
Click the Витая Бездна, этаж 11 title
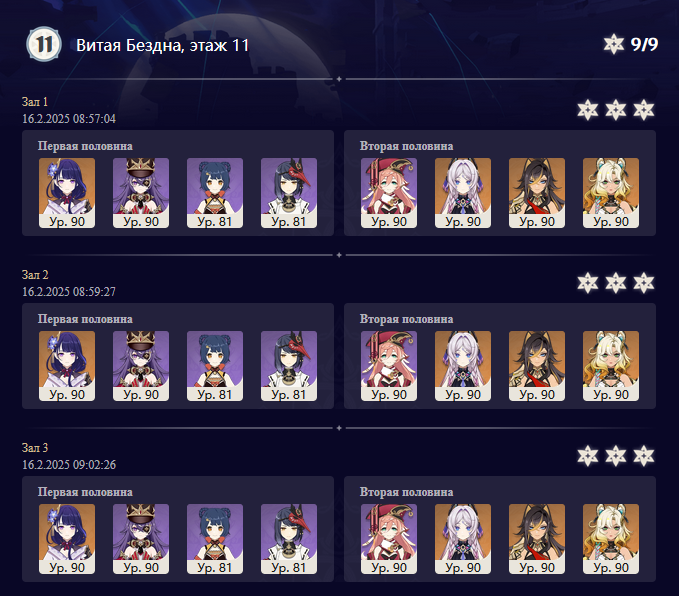(x=162, y=45)
